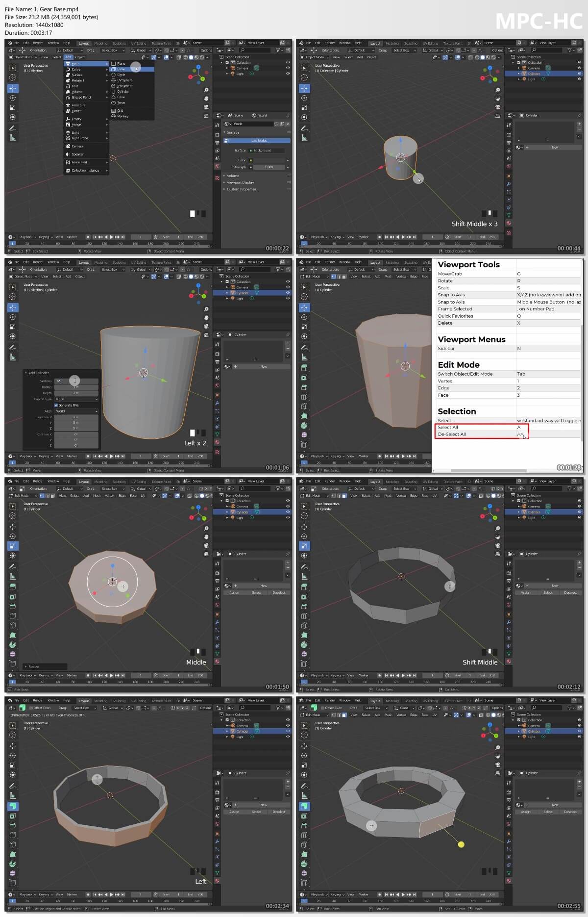The width and height of the screenshot is (588, 917).
Task: Click Strength slider in World Surface panel
Action: pos(269,167)
